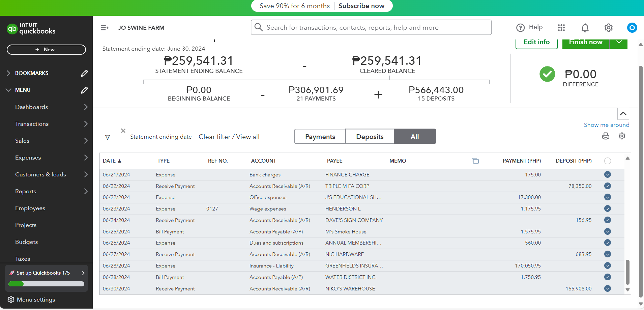This screenshot has width=644, height=310.
Task: Click the Show me around link
Action: (x=606, y=125)
